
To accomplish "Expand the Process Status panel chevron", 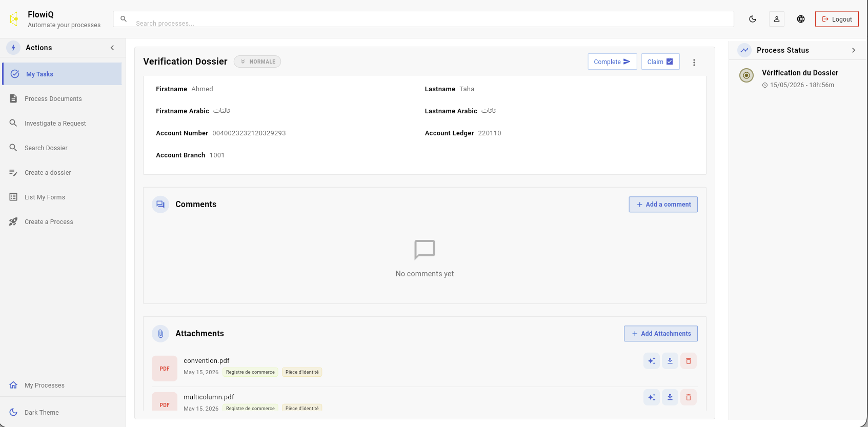I will [x=854, y=50].
